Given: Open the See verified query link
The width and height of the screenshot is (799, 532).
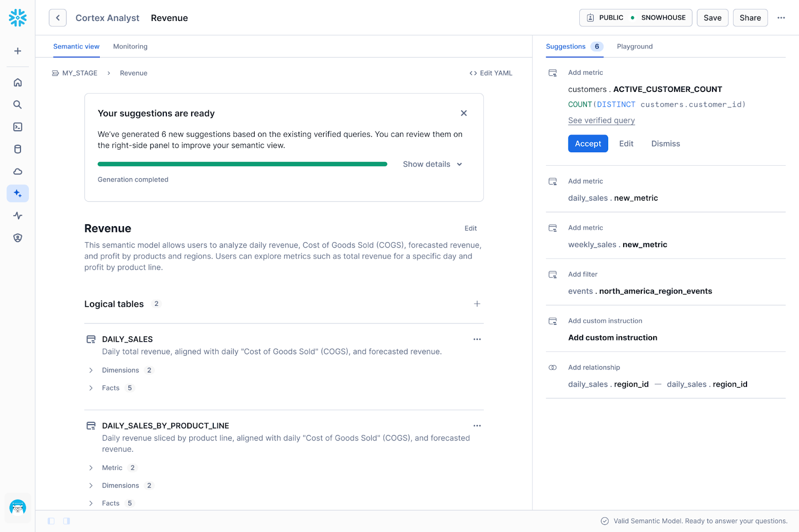Looking at the screenshot, I should [x=601, y=120].
